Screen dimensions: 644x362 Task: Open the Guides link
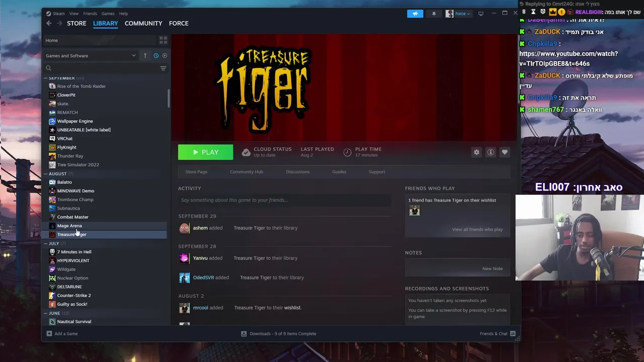(339, 172)
